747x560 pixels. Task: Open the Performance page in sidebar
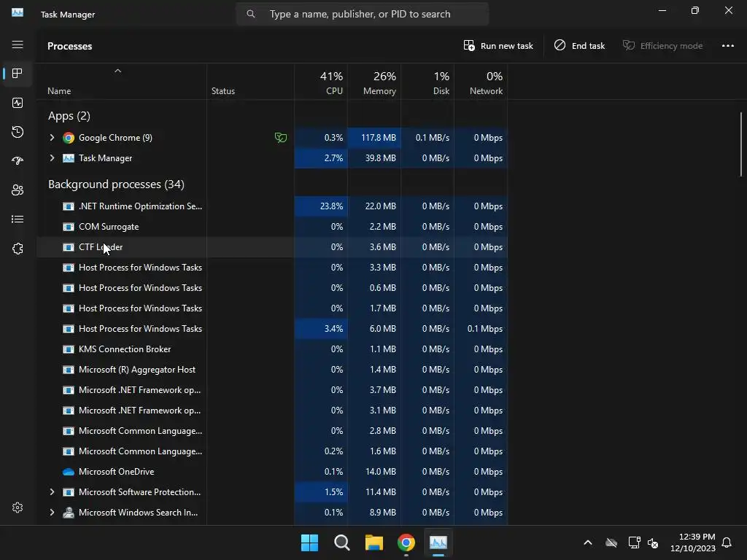(18, 103)
